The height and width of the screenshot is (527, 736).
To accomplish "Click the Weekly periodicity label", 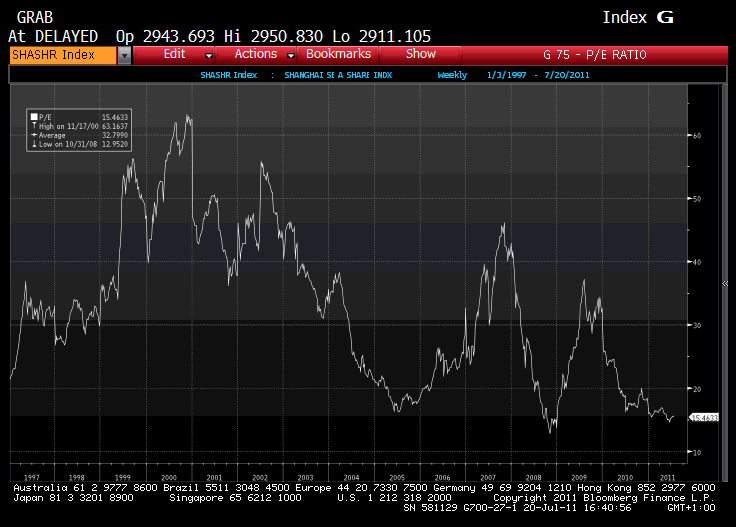I will coord(452,75).
